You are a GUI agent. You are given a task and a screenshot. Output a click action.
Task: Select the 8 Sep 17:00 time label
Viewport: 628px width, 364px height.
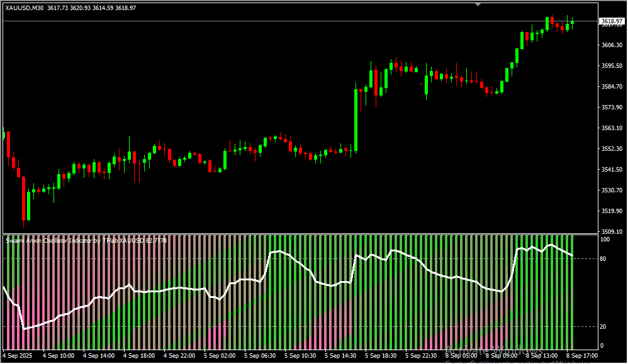pyautogui.click(x=581, y=356)
